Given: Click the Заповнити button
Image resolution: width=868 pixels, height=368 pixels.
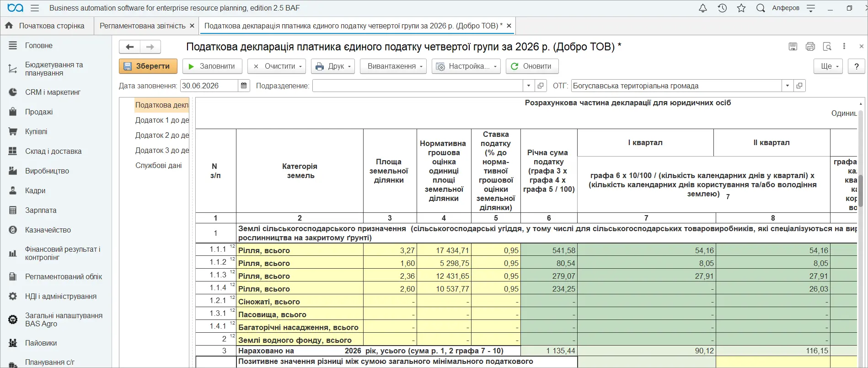Looking at the screenshot, I should [212, 66].
